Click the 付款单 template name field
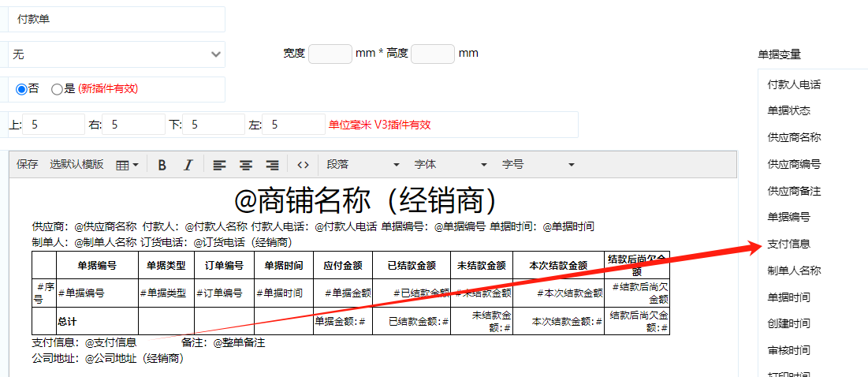Viewport: 868px width, 377px height. pos(115,19)
